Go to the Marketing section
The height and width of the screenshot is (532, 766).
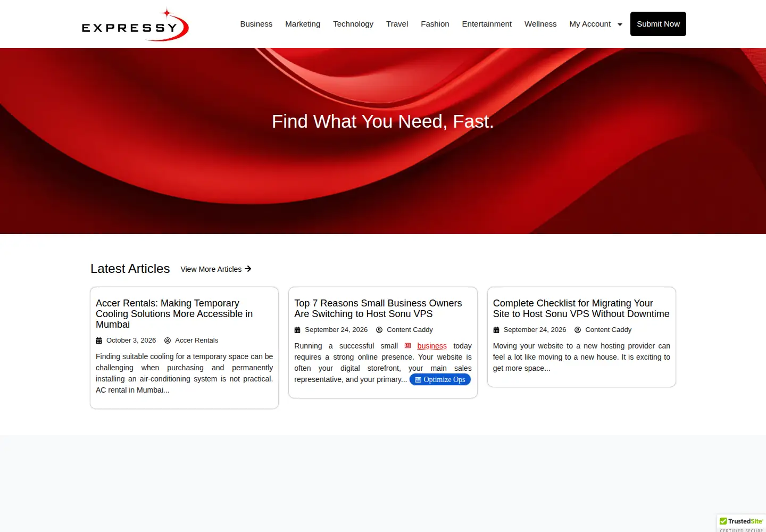click(x=303, y=24)
